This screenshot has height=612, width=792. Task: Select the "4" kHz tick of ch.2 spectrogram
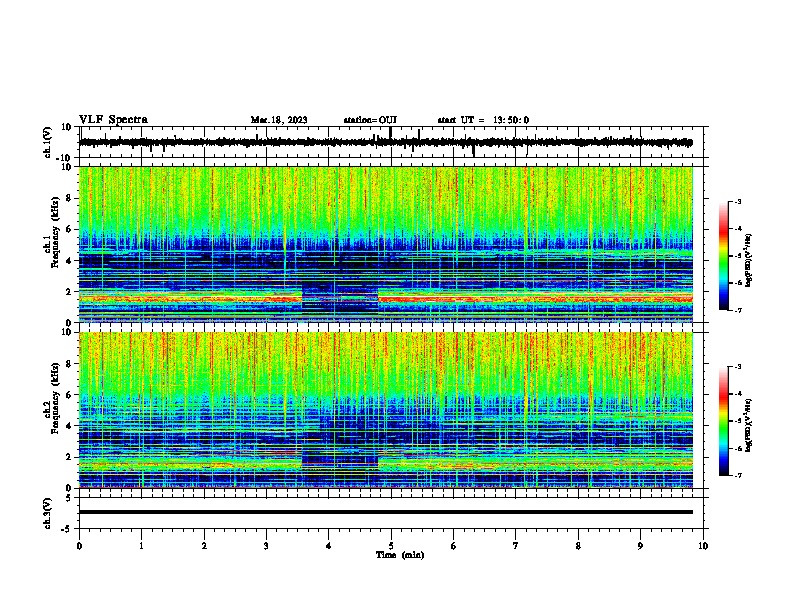coord(69,426)
